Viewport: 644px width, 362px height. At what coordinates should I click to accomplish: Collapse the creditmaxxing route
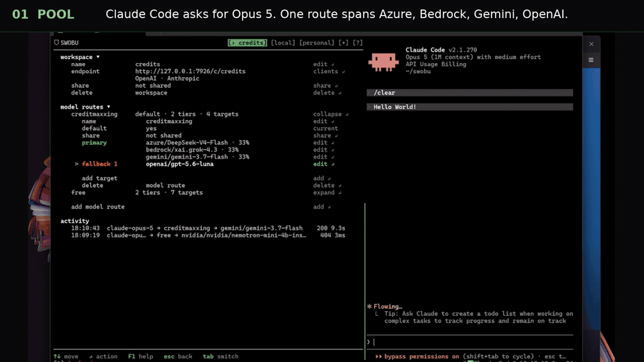(331, 114)
